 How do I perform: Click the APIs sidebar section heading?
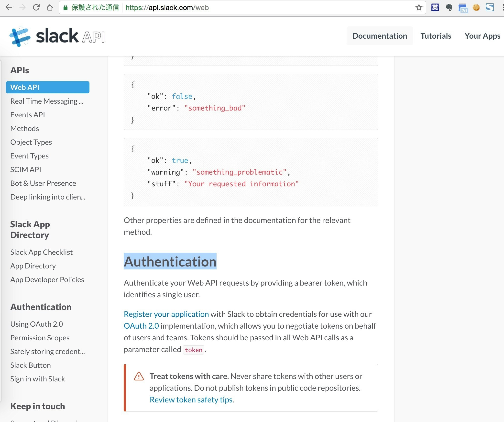tap(20, 70)
